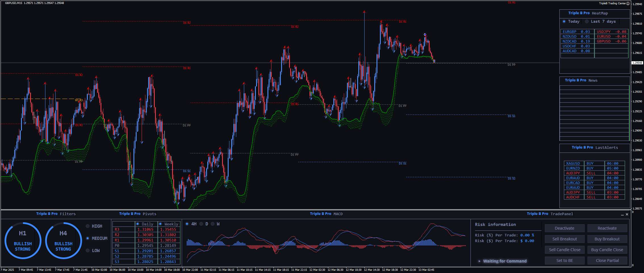Switch MACD timeframe to D
Viewport: 644px width, 273px height.
coord(201,224)
